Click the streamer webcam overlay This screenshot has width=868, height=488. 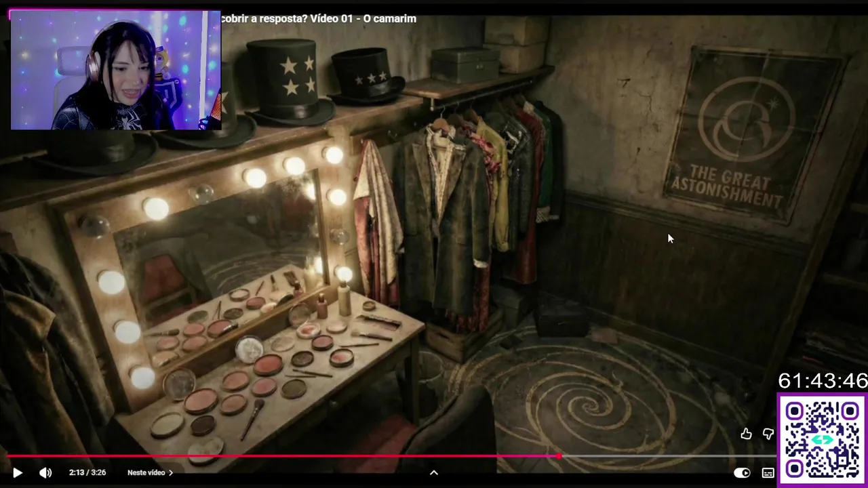(116, 70)
